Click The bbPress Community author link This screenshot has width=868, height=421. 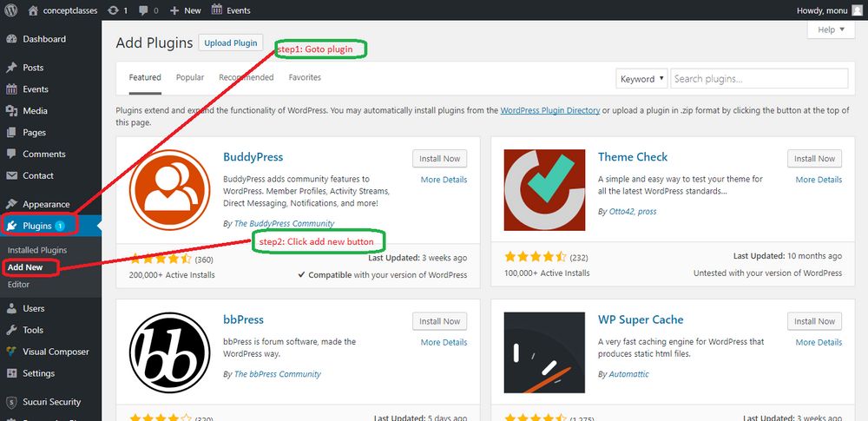[x=278, y=374]
